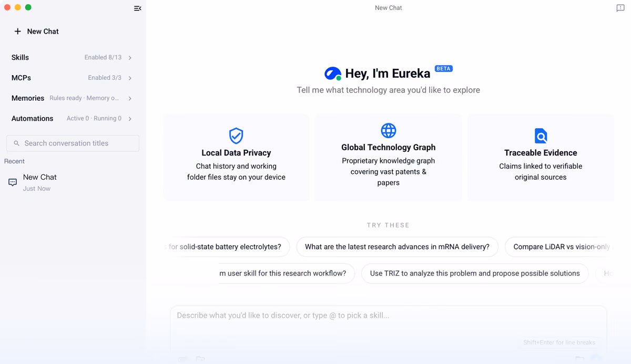This screenshot has width=631, height=364.
Task: Click the New Chat window title
Action: point(389,8)
